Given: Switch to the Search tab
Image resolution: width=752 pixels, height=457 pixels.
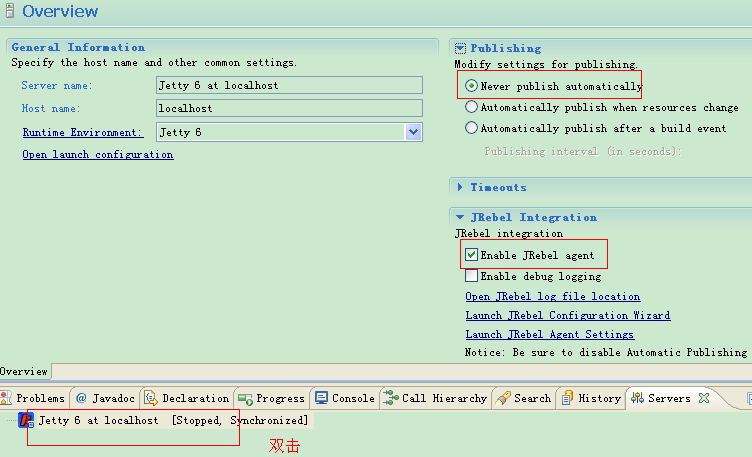Looking at the screenshot, I should 524,398.
